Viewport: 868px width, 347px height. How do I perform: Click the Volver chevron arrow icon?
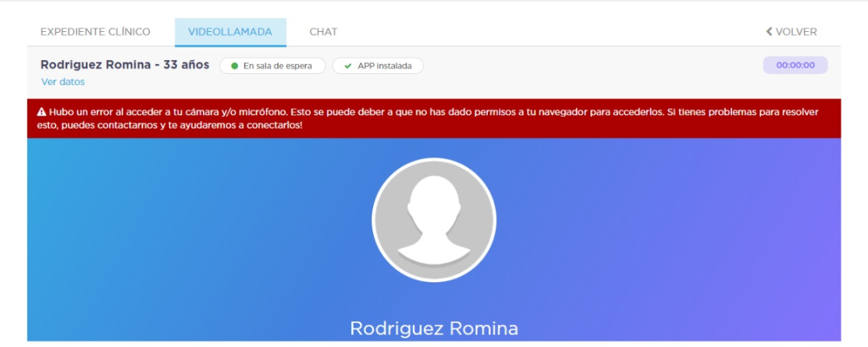(769, 32)
